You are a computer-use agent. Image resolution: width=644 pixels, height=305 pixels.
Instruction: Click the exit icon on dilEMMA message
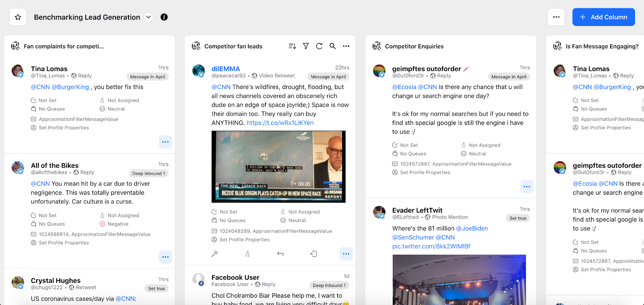(314, 254)
